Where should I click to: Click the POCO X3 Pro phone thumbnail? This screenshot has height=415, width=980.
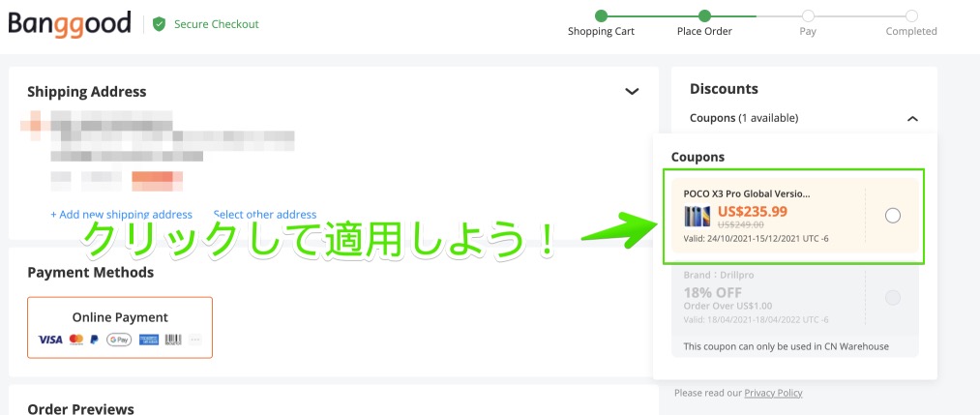point(698,216)
